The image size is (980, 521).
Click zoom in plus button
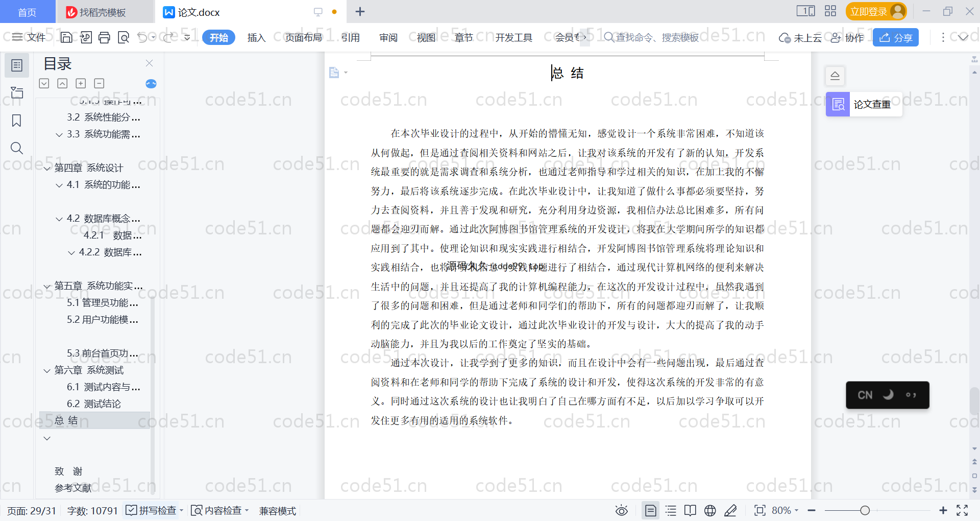click(x=943, y=510)
